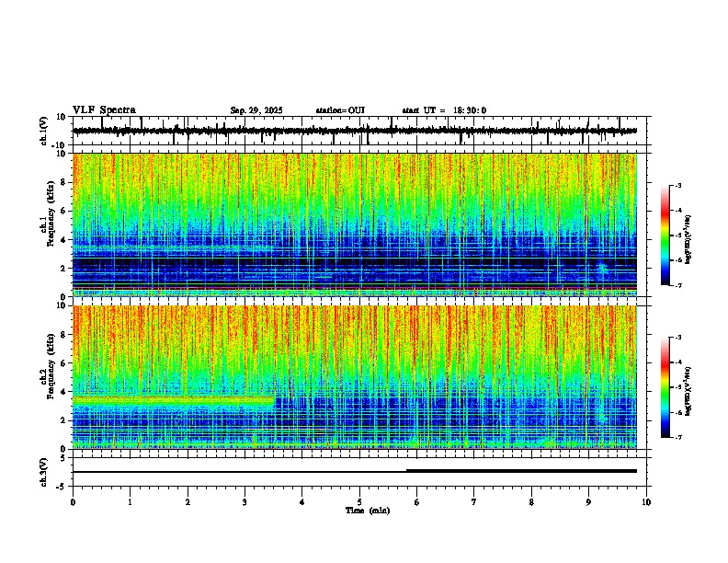Click the "ch.3(V)" axis label
Viewport: 728px width, 563px height.
pyautogui.click(x=44, y=472)
